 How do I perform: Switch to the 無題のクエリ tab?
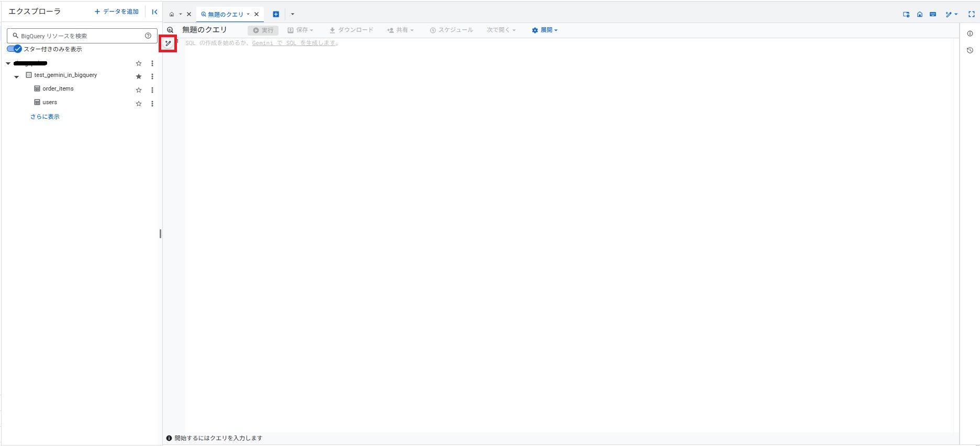click(225, 14)
